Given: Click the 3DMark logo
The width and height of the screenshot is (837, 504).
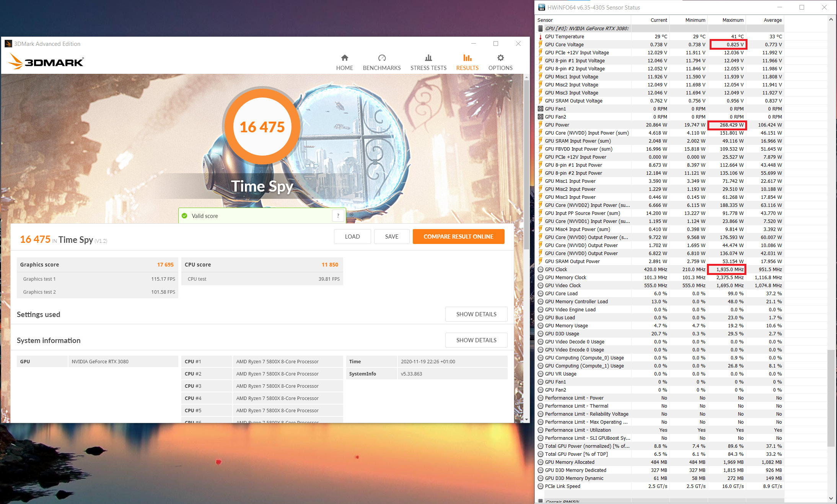Looking at the screenshot, I should click(46, 62).
